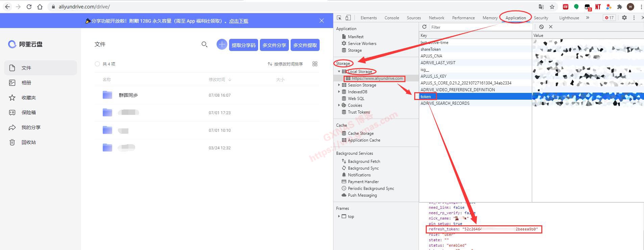Expand the Cookies node
The image size is (644, 250).
pos(339,105)
